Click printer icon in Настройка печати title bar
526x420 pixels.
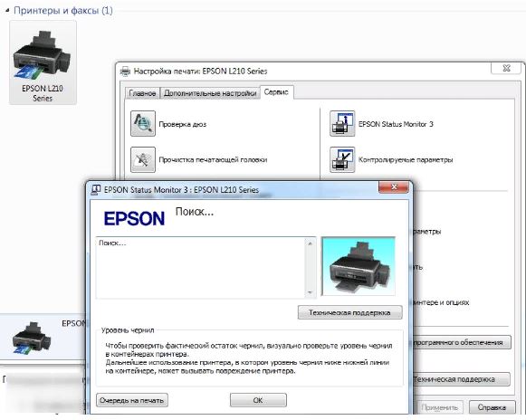click(x=125, y=72)
